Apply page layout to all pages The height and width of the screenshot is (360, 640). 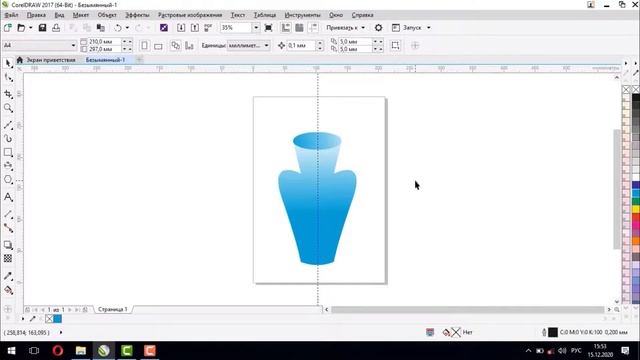[176, 45]
